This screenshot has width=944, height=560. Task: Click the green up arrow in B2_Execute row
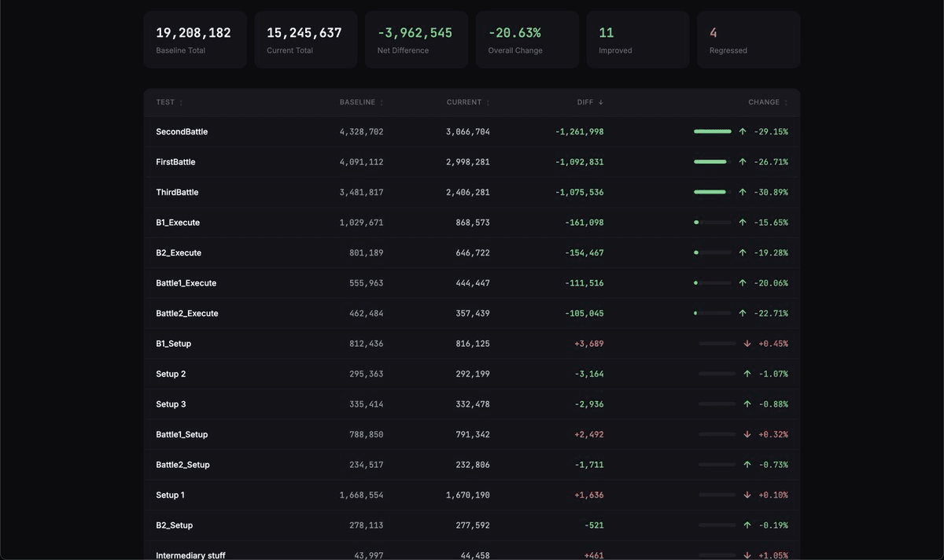743,253
